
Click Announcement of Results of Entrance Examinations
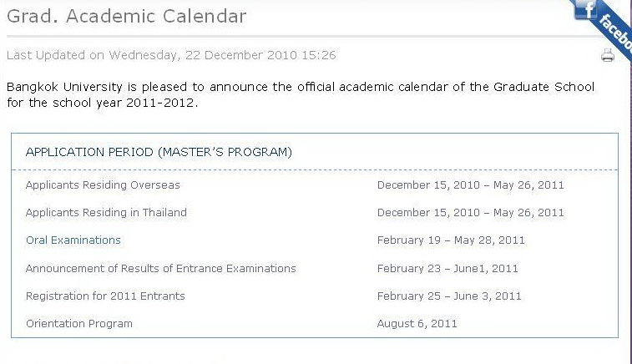pos(161,269)
